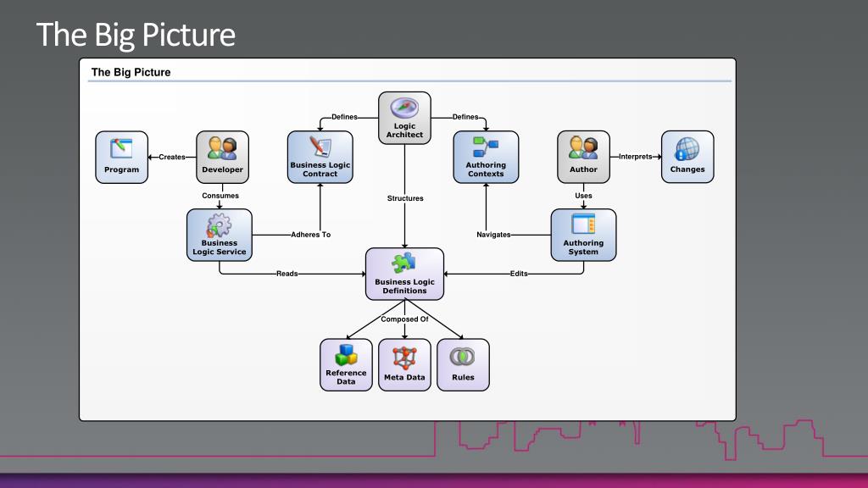Select the 'Adheres To' connector label
Image resolution: width=868 pixels, height=488 pixels.
(x=310, y=235)
